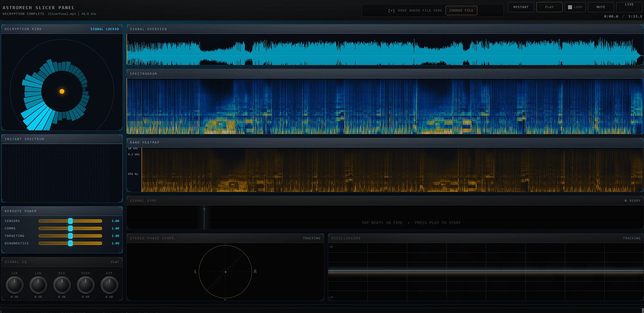
Task: Click inside the Band Heatmap display
Action: pos(392,170)
